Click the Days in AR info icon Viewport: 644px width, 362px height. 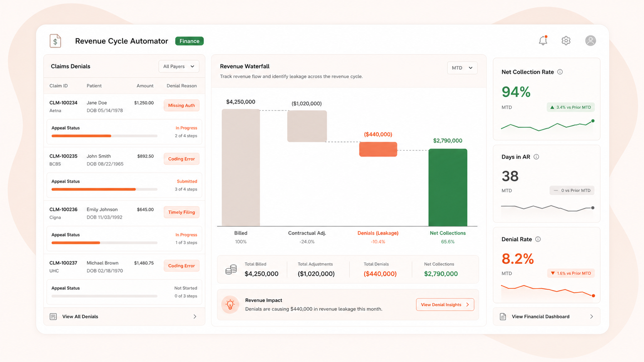536,157
